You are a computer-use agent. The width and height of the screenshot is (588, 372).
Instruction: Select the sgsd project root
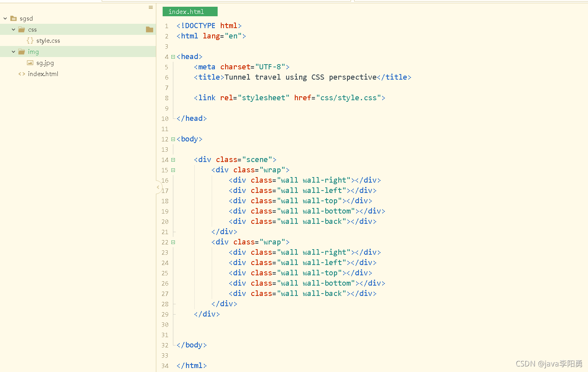[27, 19]
